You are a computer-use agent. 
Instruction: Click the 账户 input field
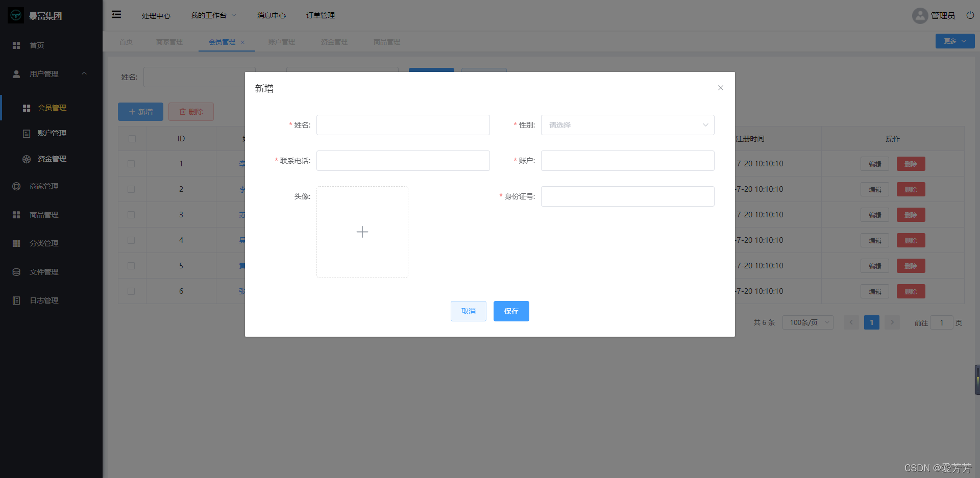[627, 161]
